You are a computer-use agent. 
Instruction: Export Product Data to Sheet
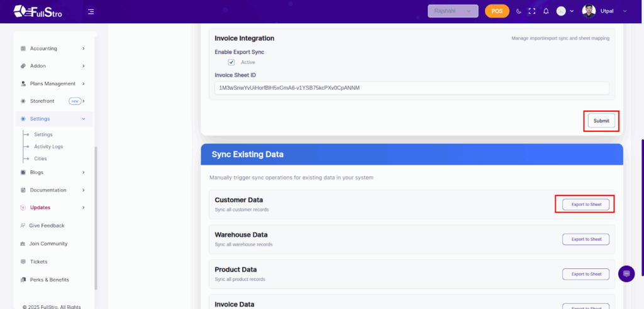[586, 274]
